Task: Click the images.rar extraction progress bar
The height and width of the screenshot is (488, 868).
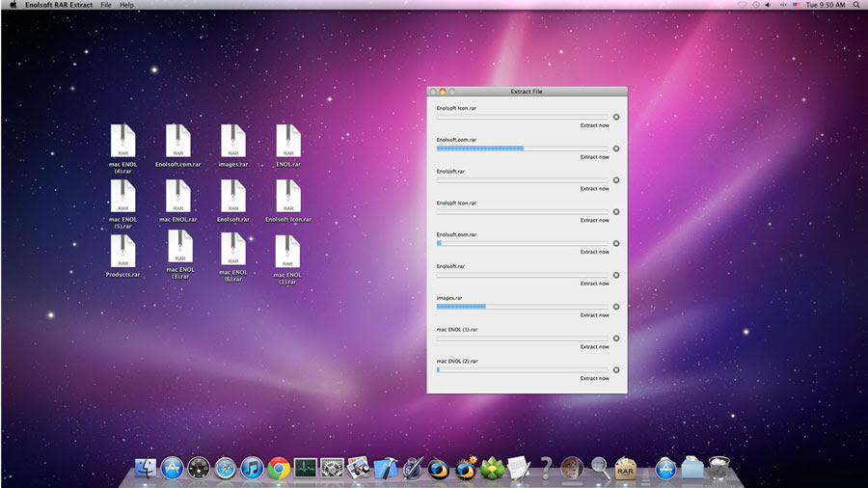Action: (x=522, y=307)
